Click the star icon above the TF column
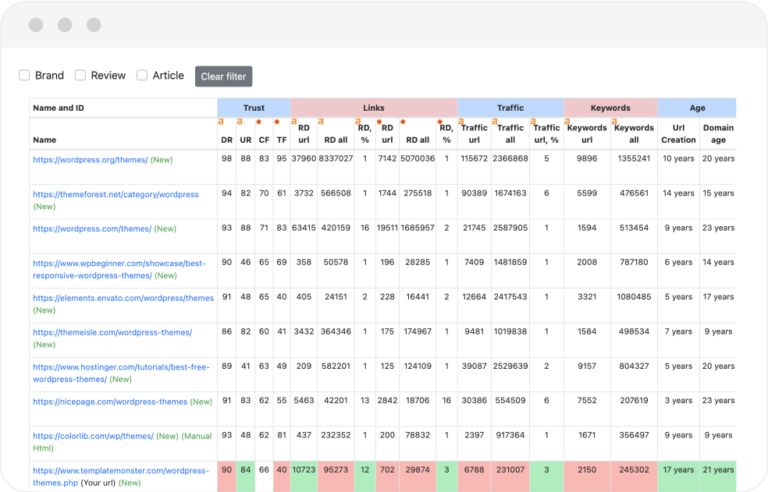Image resolution: width=768 pixels, height=492 pixels. 277,122
